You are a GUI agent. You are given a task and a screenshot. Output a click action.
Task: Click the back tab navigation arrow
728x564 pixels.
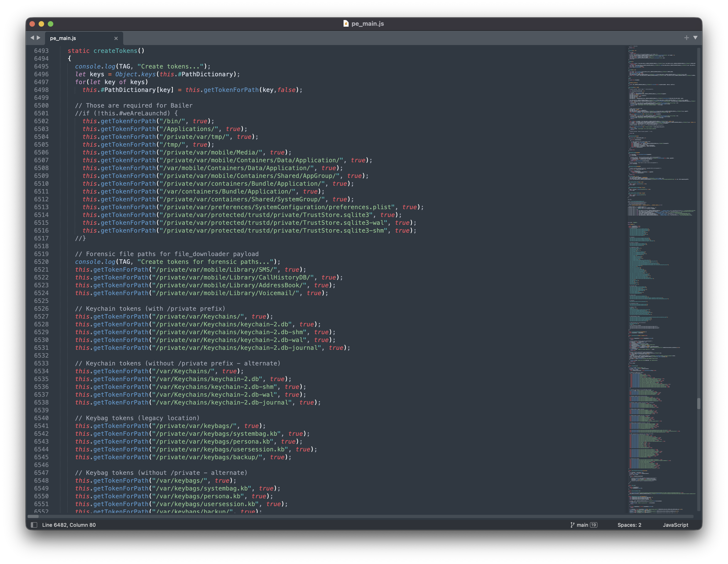coord(32,38)
